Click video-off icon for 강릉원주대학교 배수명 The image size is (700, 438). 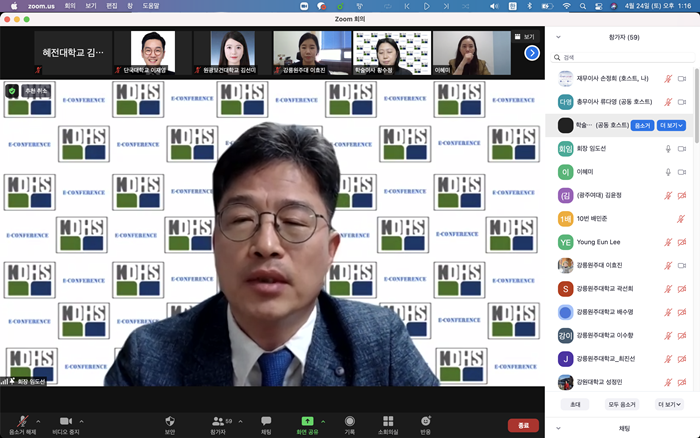(682, 312)
